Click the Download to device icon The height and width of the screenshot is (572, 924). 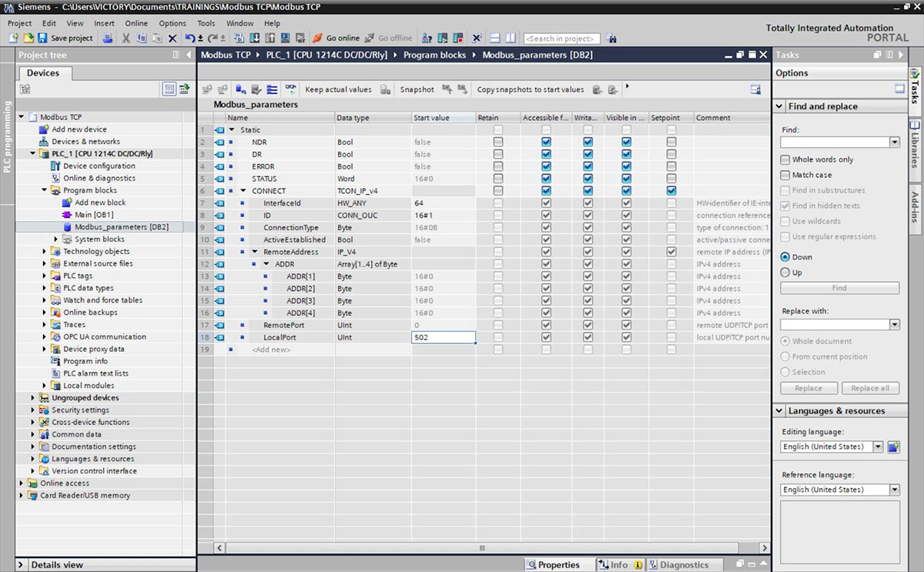255,38
